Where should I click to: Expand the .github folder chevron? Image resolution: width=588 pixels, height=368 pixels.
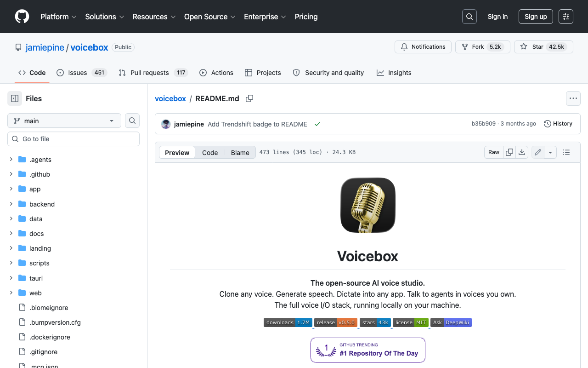coord(11,174)
